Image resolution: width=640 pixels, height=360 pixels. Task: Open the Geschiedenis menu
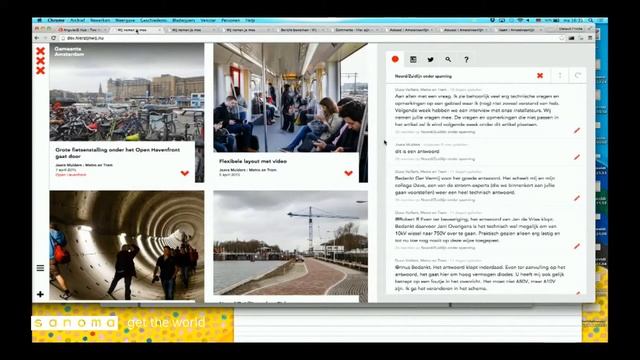point(153,20)
